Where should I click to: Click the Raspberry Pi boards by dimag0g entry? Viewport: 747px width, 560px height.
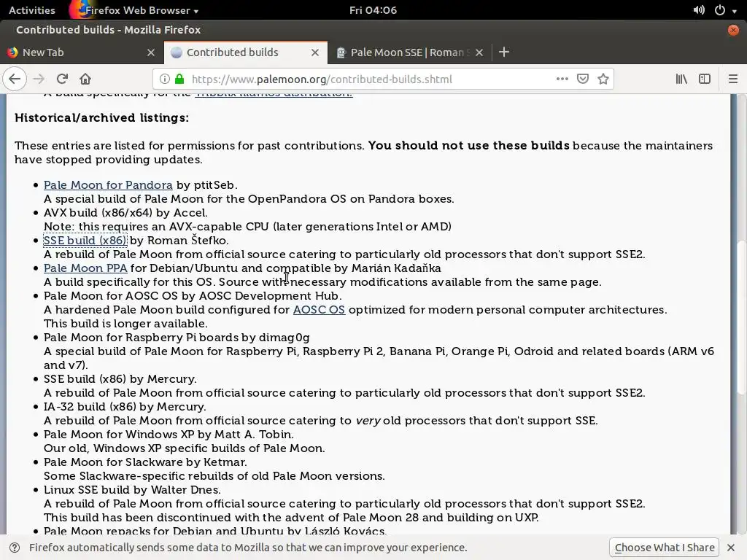click(177, 338)
